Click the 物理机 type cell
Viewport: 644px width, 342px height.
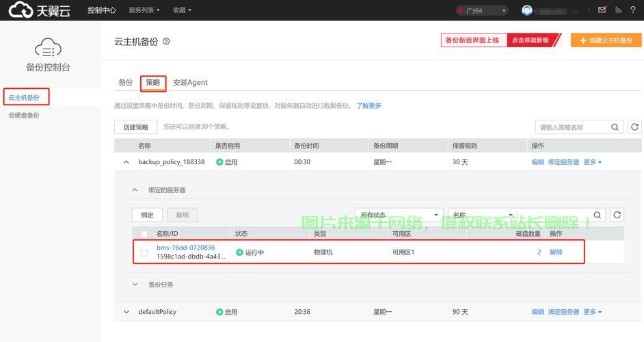coord(323,252)
